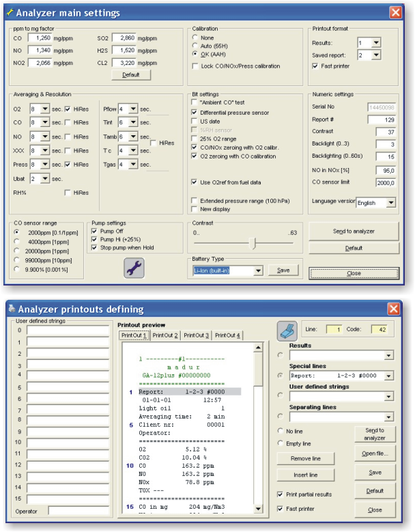This screenshot has width=415, height=532.
Task: Expand the Special lines dropdown
Action: click(x=389, y=376)
